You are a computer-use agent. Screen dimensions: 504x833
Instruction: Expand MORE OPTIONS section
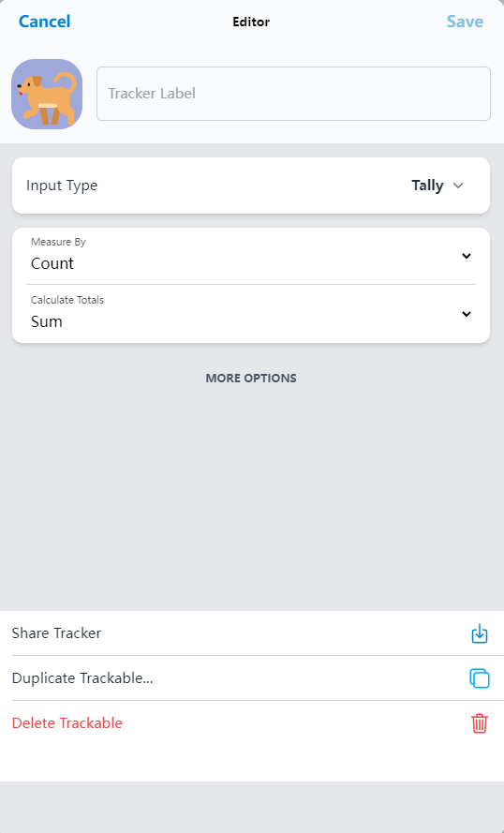tap(251, 379)
